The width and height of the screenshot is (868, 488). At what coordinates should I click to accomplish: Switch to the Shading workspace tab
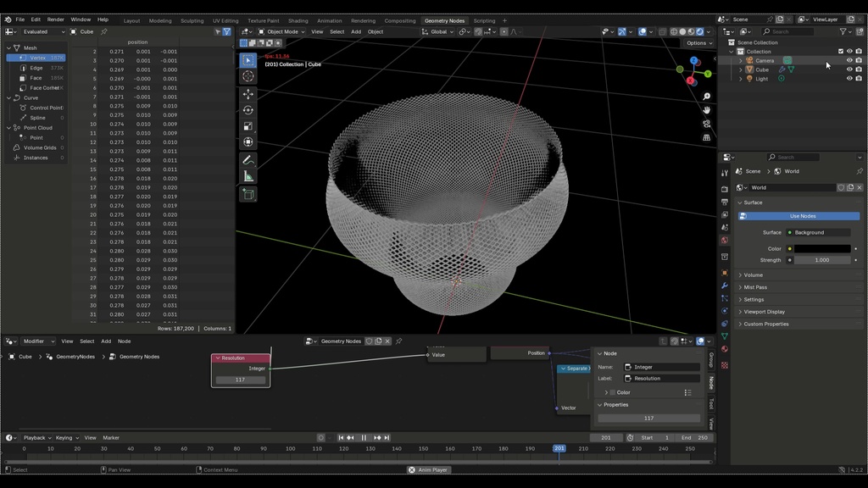(x=298, y=20)
